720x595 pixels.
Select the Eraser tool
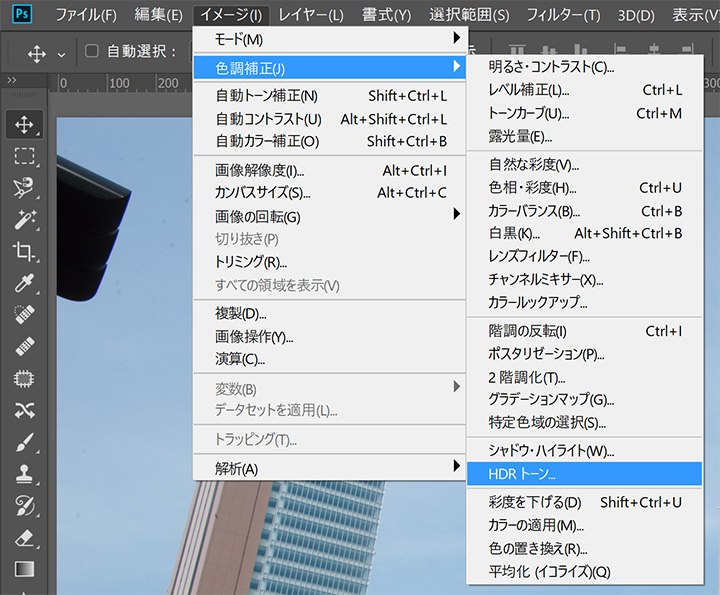(x=25, y=537)
